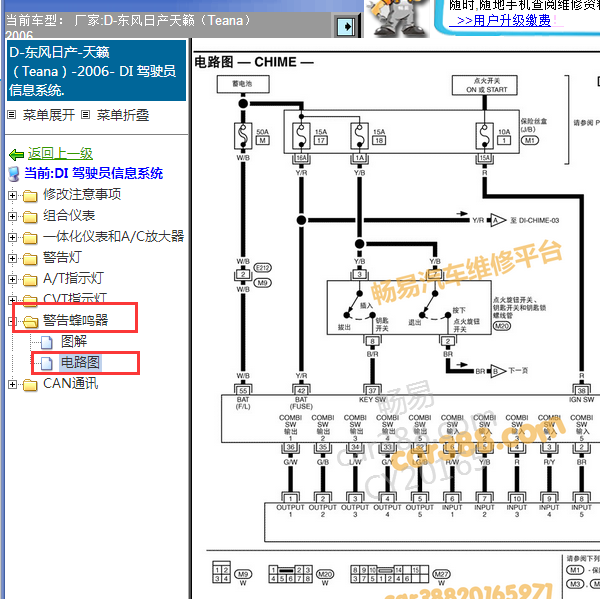Viewport: 600px width, 599px height.
Task: Open the CAN通讯 tree item
Action: [x=71, y=383]
